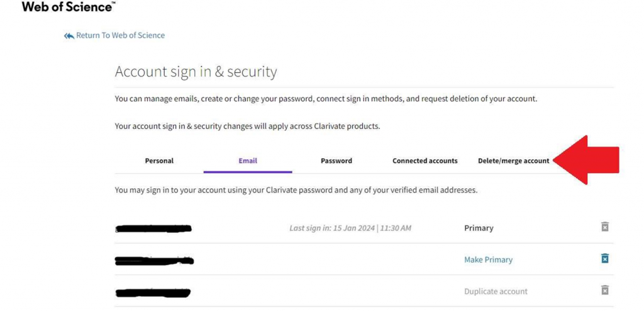644x311 pixels.
Task: Click the Web of Science logo
Action: pyautogui.click(x=68, y=7)
